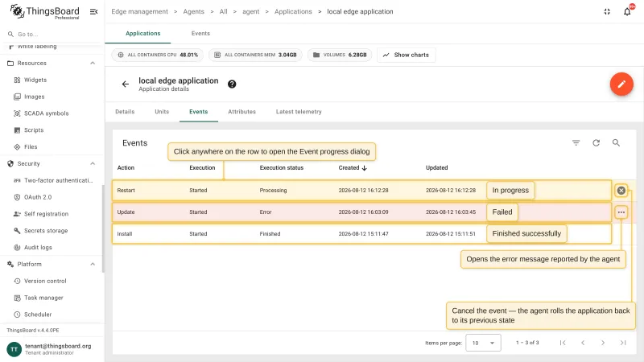Viewport: 644px width, 362px height.
Task: Navigate to Agents breadcrumb
Action: click(193, 11)
